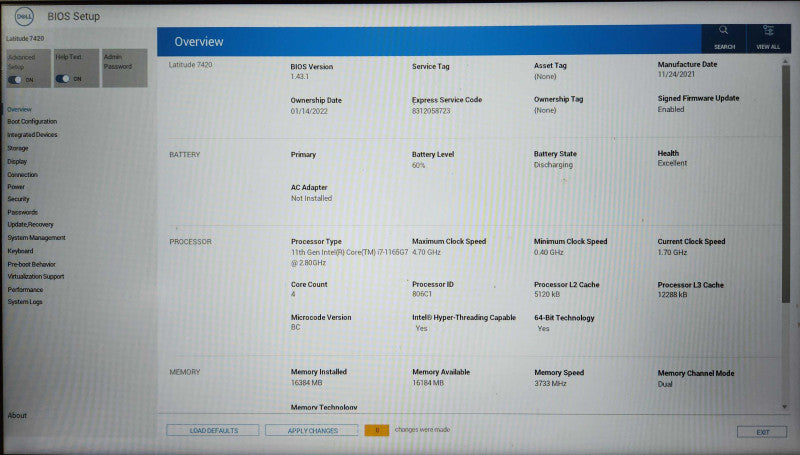
Task: Click Ownership Date 01/14/2022
Action: pyautogui.click(x=309, y=111)
